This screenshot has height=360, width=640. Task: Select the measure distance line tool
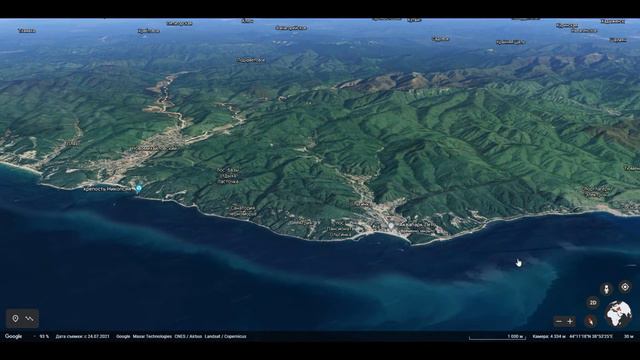click(29, 318)
